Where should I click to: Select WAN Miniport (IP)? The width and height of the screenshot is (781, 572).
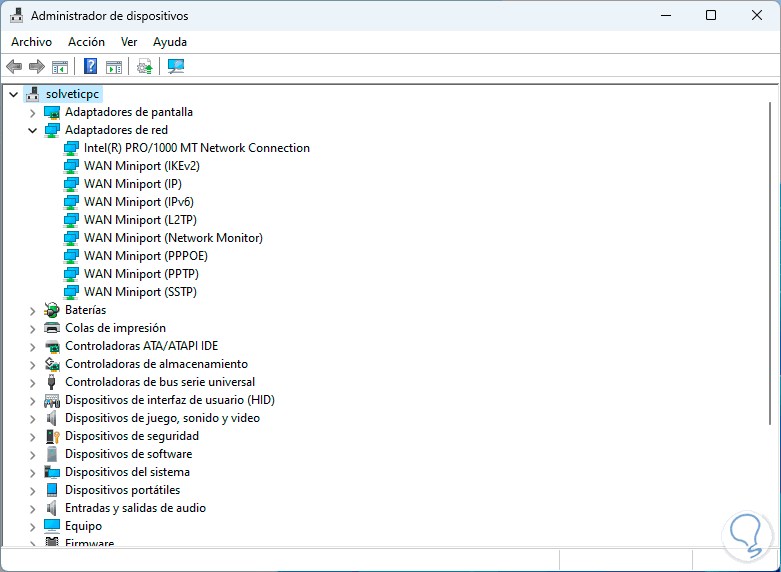[x=132, y=184]
